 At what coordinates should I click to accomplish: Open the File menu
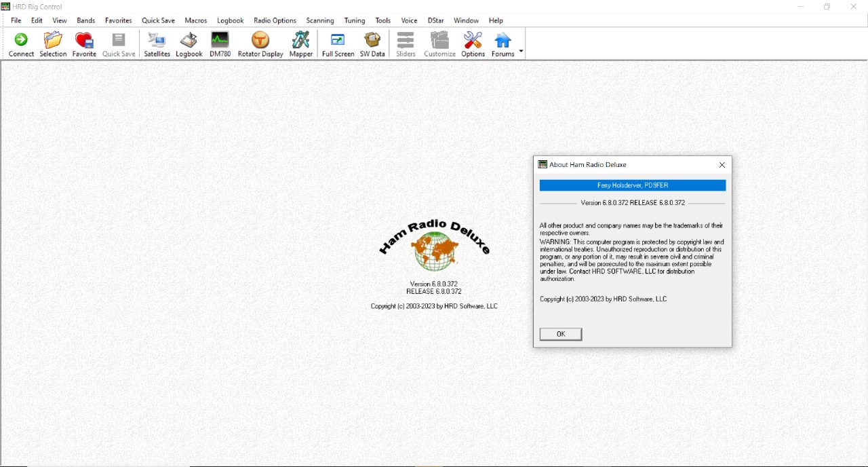[16, 20]
